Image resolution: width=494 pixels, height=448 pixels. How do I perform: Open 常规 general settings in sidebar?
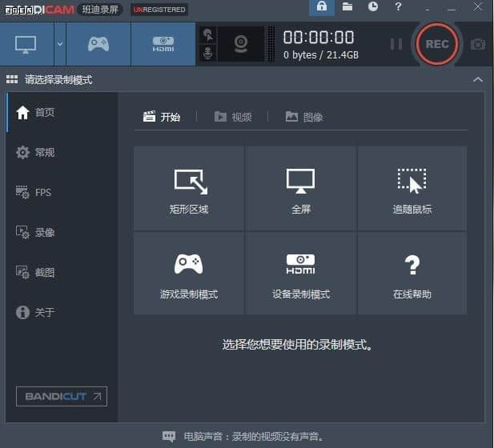[62, 152]
